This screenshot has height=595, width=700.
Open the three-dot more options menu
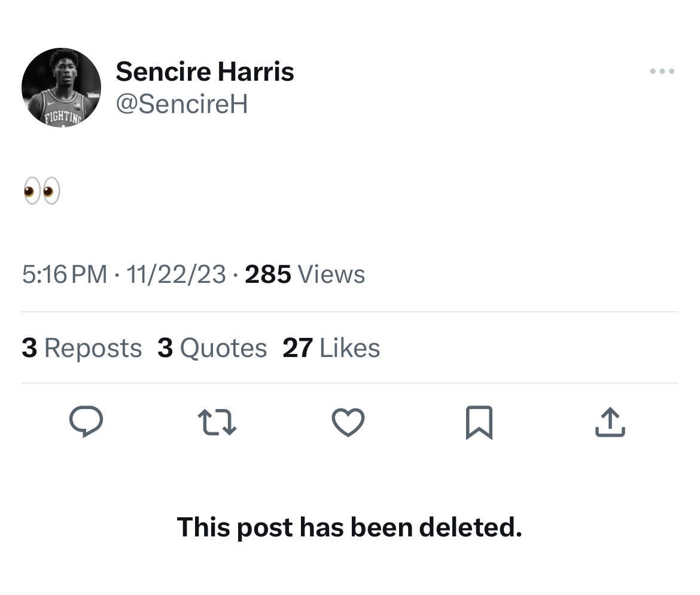(x=662, y=72)
